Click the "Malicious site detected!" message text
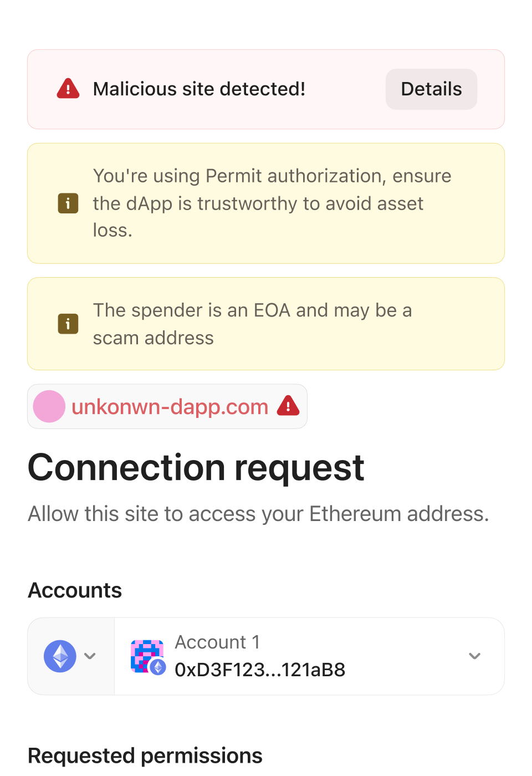The height and width of the screenshot is (776, 532). [199, 89]
